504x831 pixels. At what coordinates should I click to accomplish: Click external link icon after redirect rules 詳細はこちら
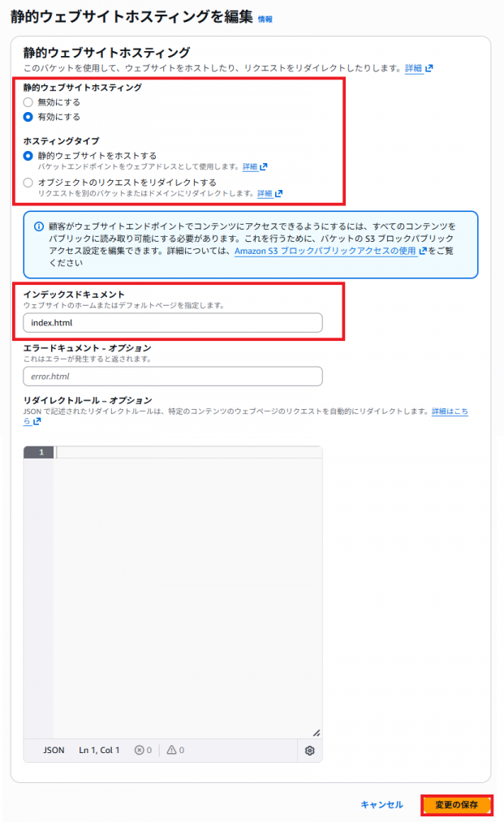pyautogui.click(x=37, y=422)
